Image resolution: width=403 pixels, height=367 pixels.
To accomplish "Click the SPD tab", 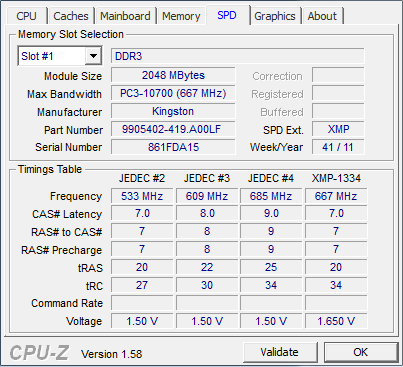I will (227, 15).
